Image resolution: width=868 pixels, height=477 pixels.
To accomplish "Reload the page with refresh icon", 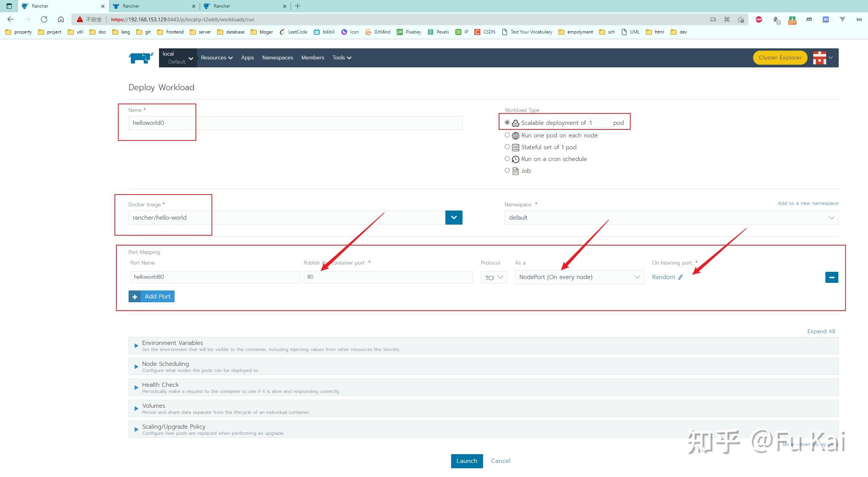I will pyautogui.click(x=44, y=19).
